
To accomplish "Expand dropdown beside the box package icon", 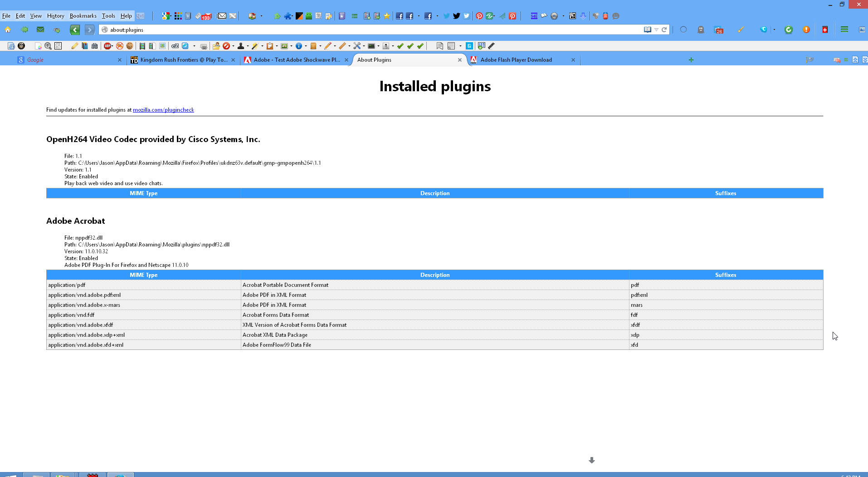I will (x=261, y=16).
